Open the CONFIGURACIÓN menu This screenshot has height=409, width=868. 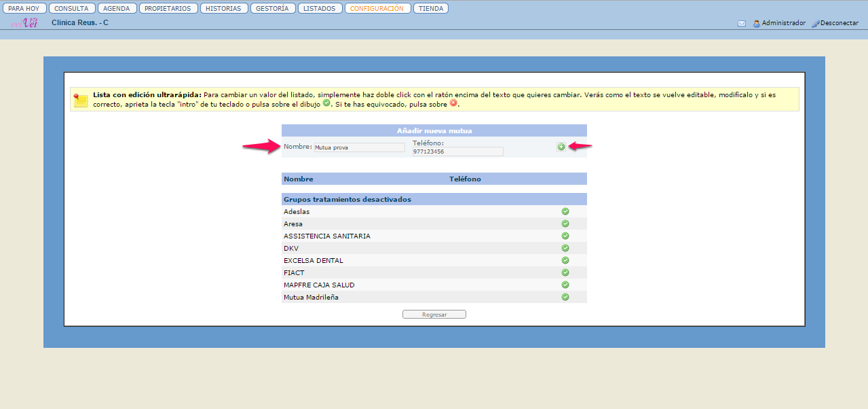tap(377, 9)
